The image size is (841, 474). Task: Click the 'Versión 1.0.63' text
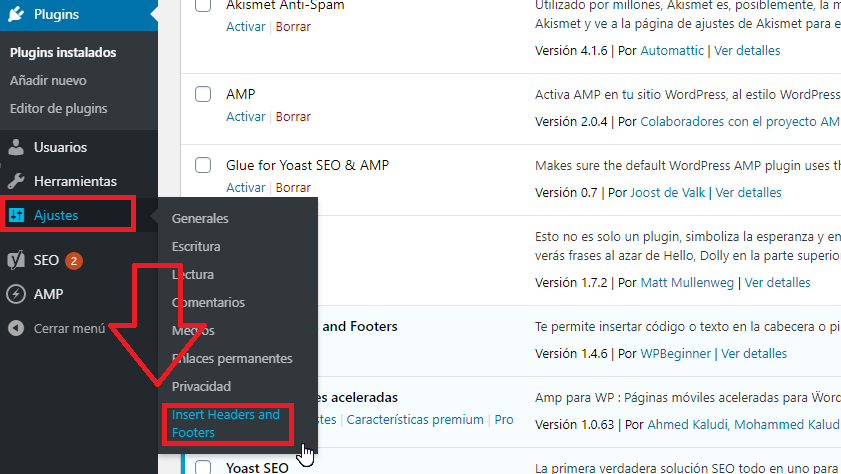tap(574, 425)
